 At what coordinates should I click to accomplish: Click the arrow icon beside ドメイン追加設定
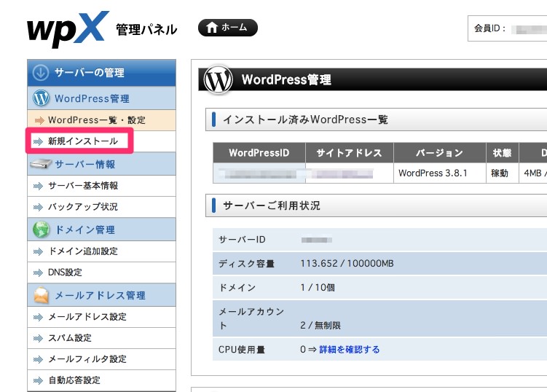38,251
